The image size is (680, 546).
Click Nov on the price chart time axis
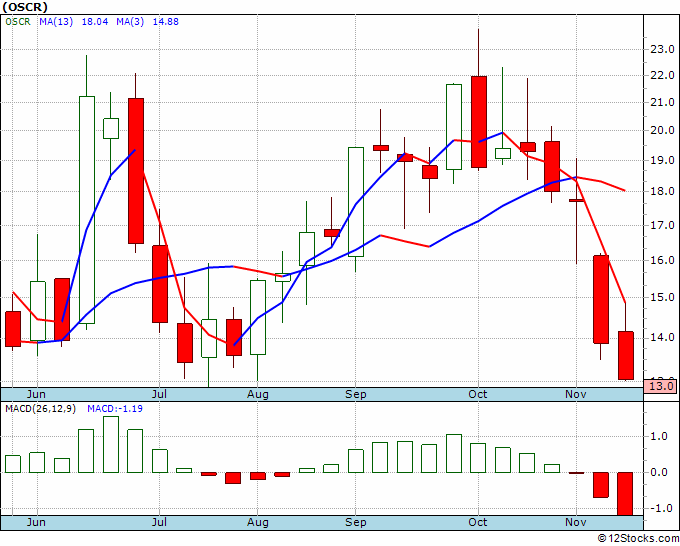(x=576, y=394)
